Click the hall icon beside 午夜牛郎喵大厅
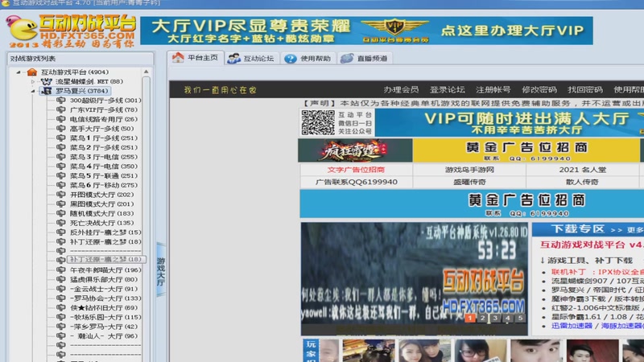 61,270
